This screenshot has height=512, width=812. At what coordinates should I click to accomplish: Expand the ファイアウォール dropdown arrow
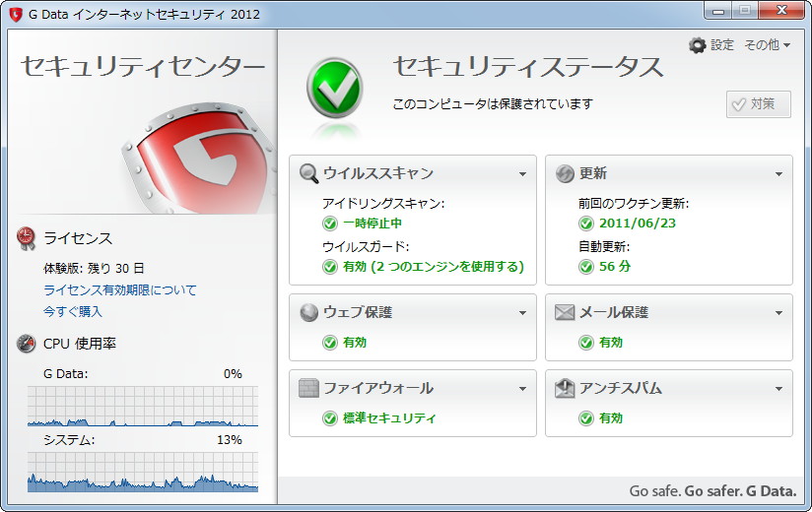[522, 389]
